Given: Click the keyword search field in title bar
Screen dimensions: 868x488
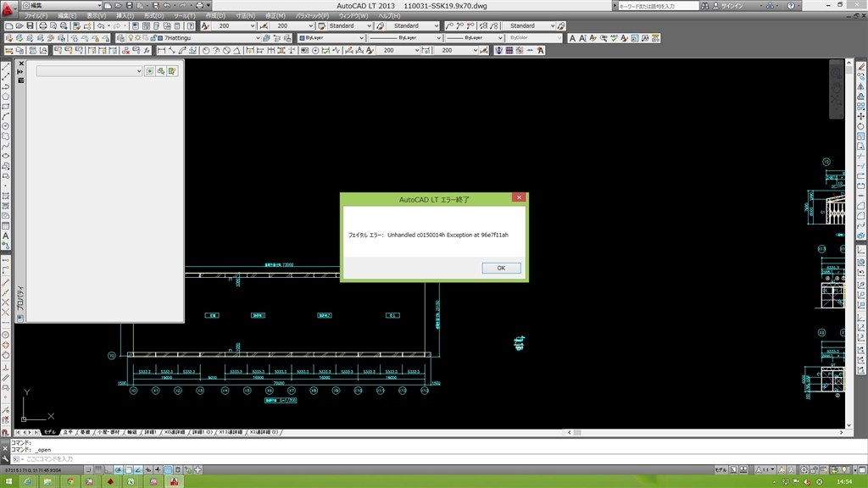Looking at the screenshot, I should pos(658,6).
